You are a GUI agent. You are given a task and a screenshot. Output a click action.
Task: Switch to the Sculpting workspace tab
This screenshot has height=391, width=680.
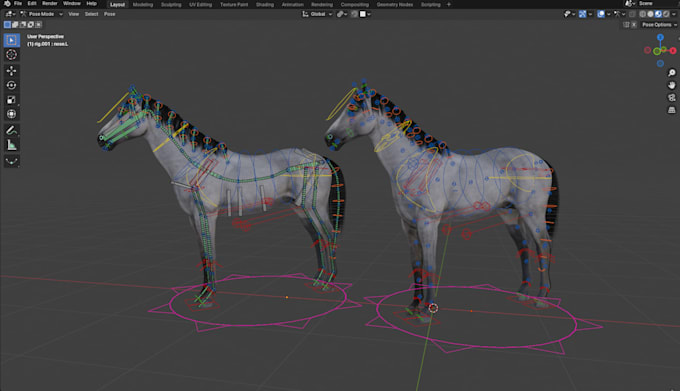tap(171, 4)
